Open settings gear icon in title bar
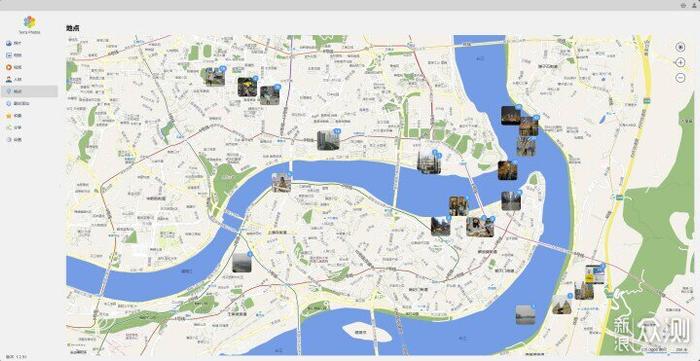The width and height of the screenshot is (700, 361). click(x=683, y=5)
